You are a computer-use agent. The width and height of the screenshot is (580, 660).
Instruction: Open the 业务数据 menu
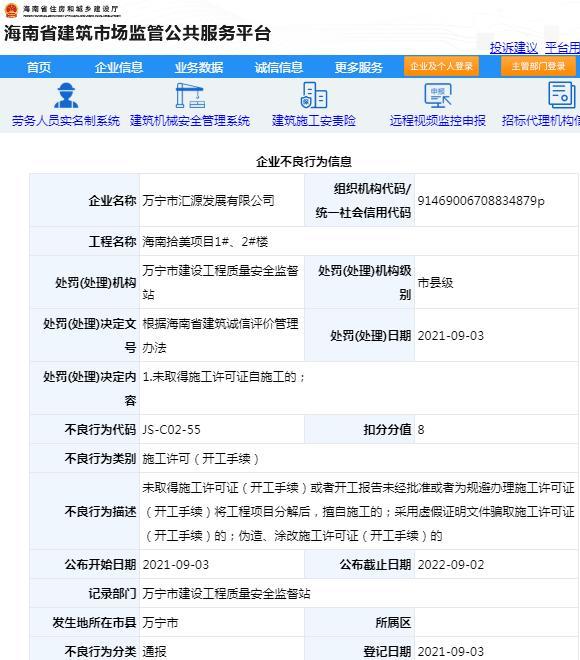[x=199, y=67]
